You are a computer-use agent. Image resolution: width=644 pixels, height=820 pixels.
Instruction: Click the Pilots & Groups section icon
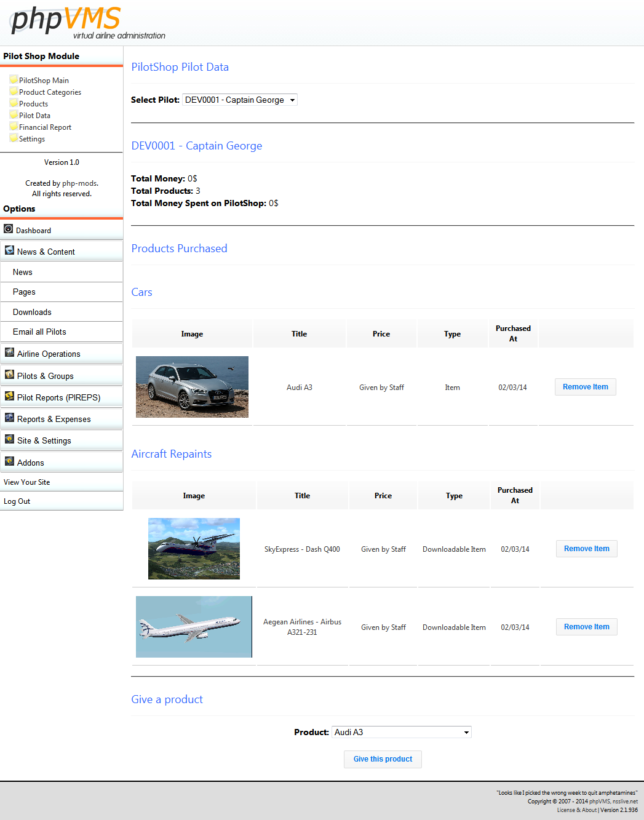[10, 375]
